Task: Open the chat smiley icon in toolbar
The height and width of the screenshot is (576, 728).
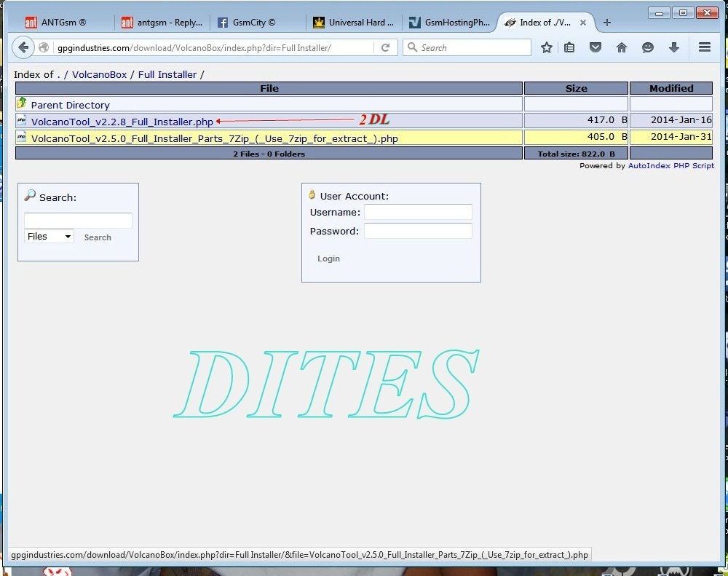Action: [648, 47]
